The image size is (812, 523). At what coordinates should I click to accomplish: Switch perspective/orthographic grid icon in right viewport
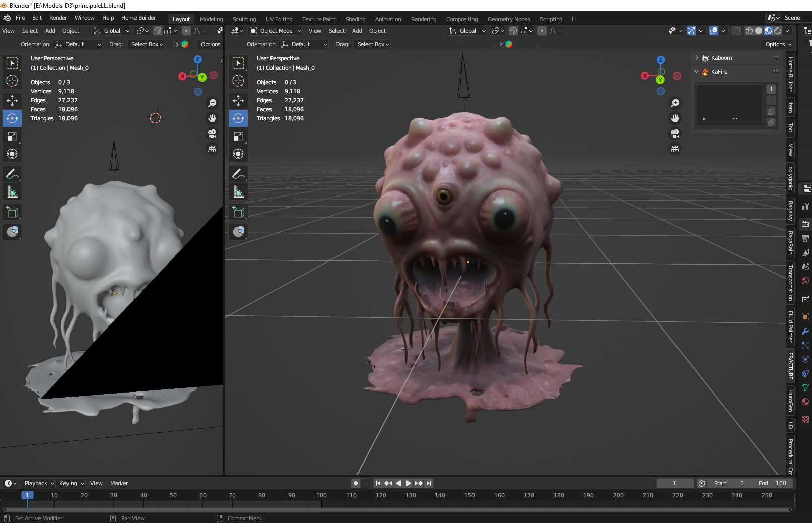pos(675,149)
